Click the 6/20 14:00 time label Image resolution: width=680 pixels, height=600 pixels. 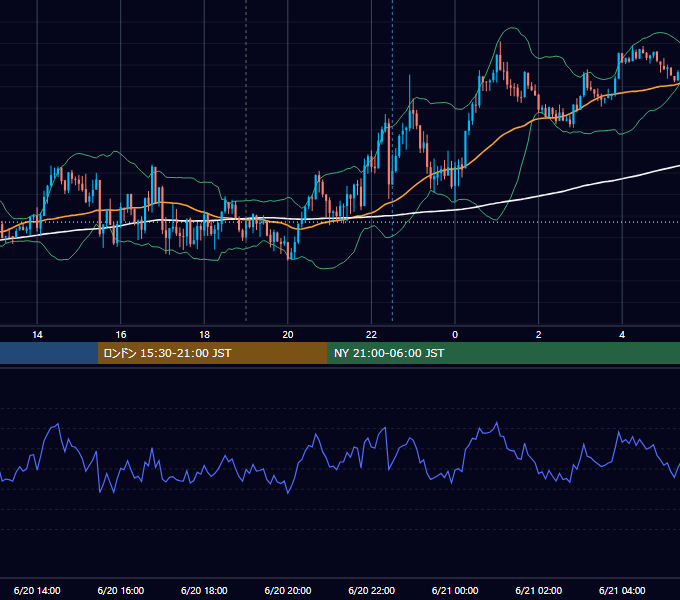tap(37, 590)
